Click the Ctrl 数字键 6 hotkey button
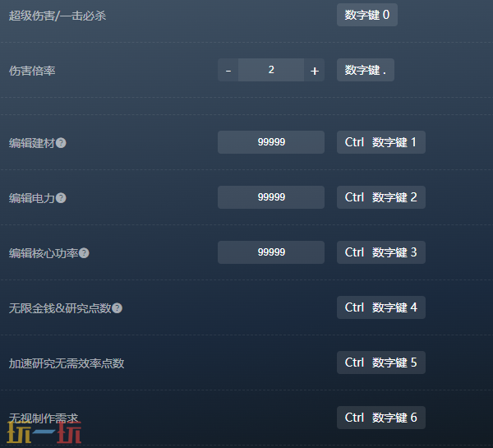 [x=381, y=418]
